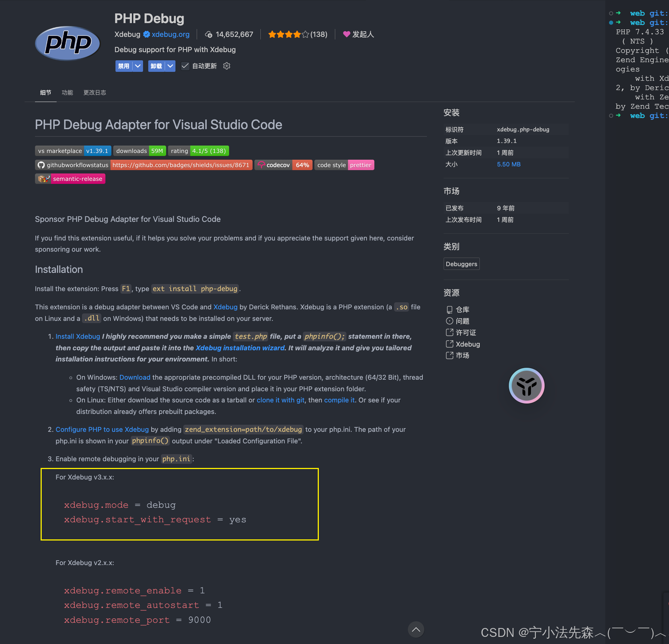Click the zend_extension=path/to/xdebug code snippet
The image size is (669, 644).
[243, 429]
